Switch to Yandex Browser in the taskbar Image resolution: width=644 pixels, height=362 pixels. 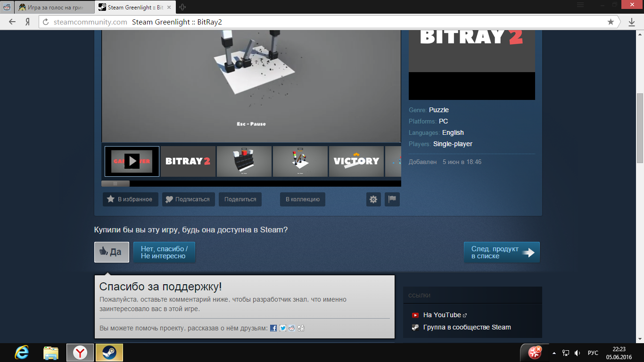click(80, 353)
